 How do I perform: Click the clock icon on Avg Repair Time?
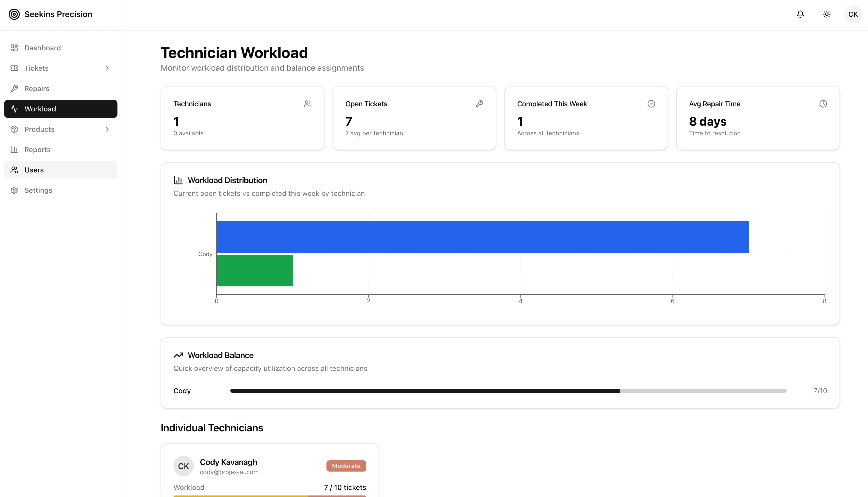tap(823, 104)
